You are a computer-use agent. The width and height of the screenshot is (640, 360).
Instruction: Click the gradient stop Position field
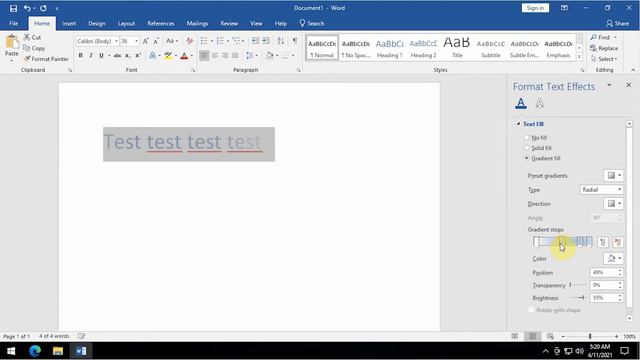click(604, 272)
